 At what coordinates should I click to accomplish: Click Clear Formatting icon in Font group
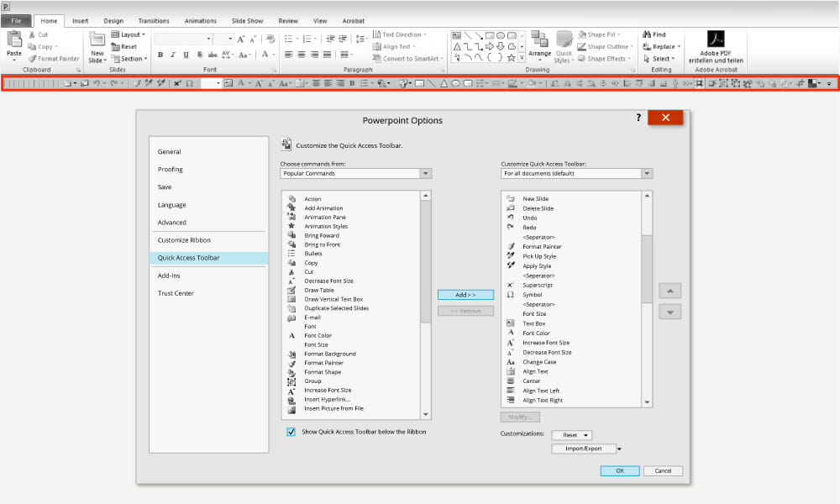(270, 39)
